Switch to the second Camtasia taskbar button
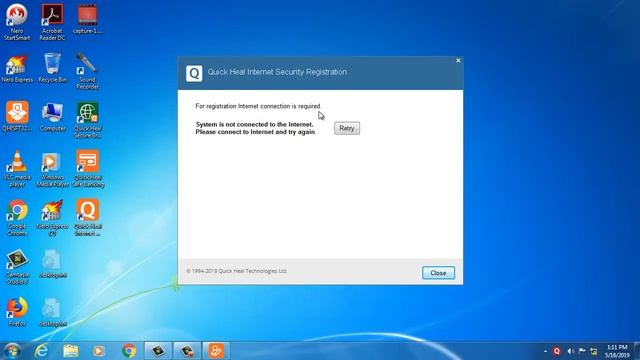The height and width of the screenshot is (360, 640). (187, 351)
